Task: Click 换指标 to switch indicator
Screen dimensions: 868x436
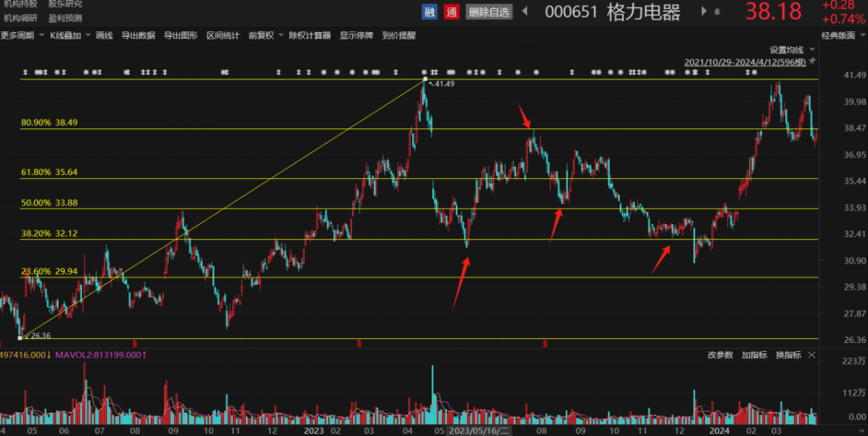Action: click(789, 355)
